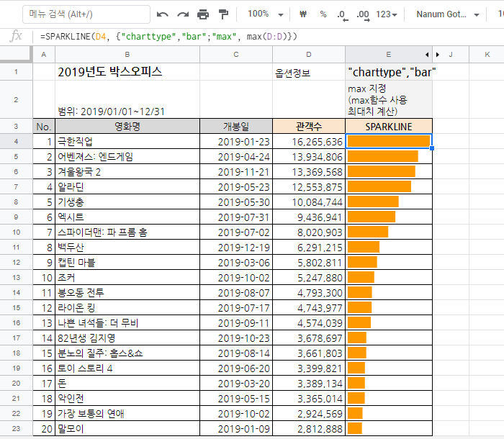This screenshot has height=439, width=504.
Task: Apply percent format to cell
Action: click(323, 14)
